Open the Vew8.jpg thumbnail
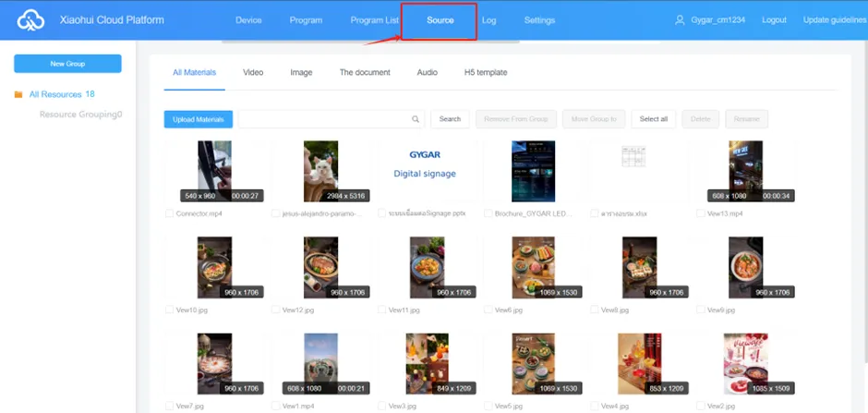868x413 pixels. (639, 268)
